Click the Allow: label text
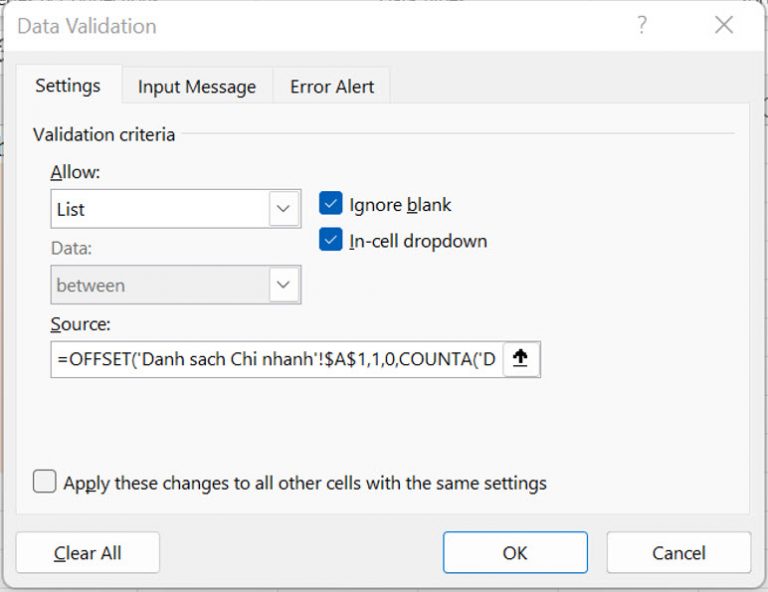 pyautogui.click(x=76, y=172)
